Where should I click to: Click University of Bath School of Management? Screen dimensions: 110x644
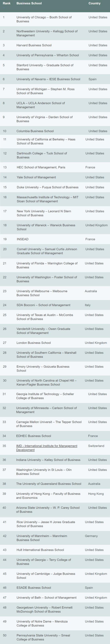coord(46,597)
